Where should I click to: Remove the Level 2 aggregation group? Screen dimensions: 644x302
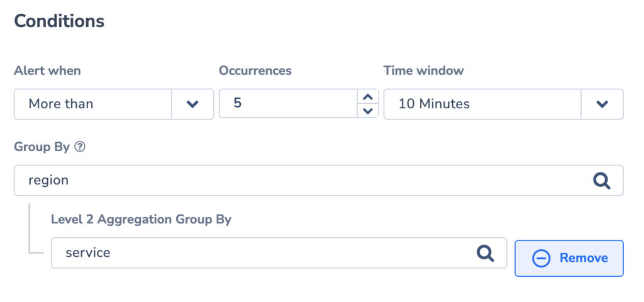pos(569,259)
